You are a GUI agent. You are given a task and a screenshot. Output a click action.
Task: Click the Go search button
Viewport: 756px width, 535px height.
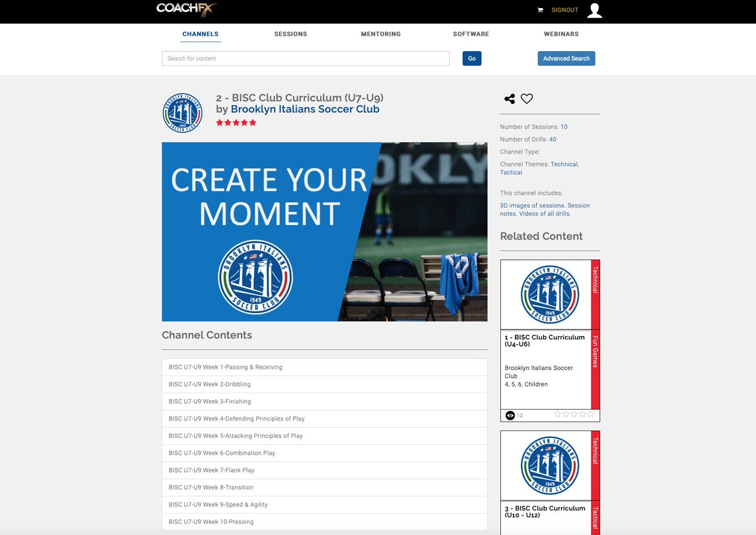point(472,59)
